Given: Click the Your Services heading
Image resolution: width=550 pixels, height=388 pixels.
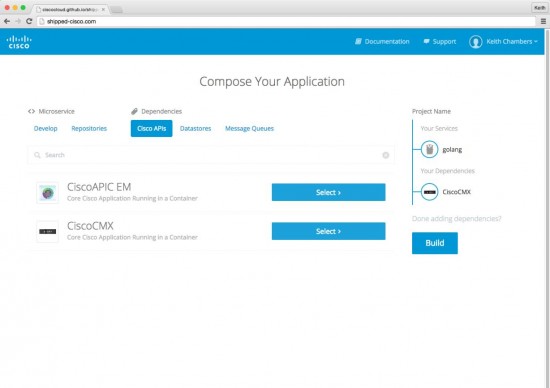Looking at the screenshot, I should pos(439,128).
